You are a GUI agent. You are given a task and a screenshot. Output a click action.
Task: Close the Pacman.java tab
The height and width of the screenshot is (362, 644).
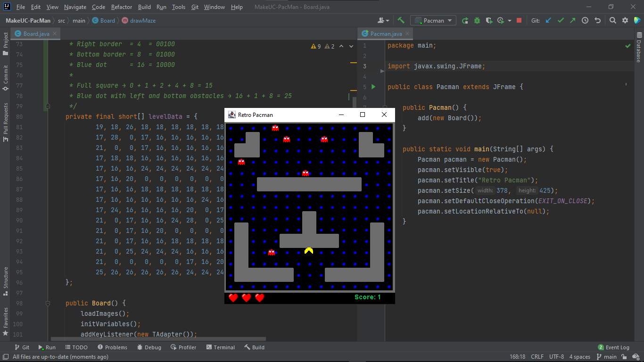coord(407,34)
